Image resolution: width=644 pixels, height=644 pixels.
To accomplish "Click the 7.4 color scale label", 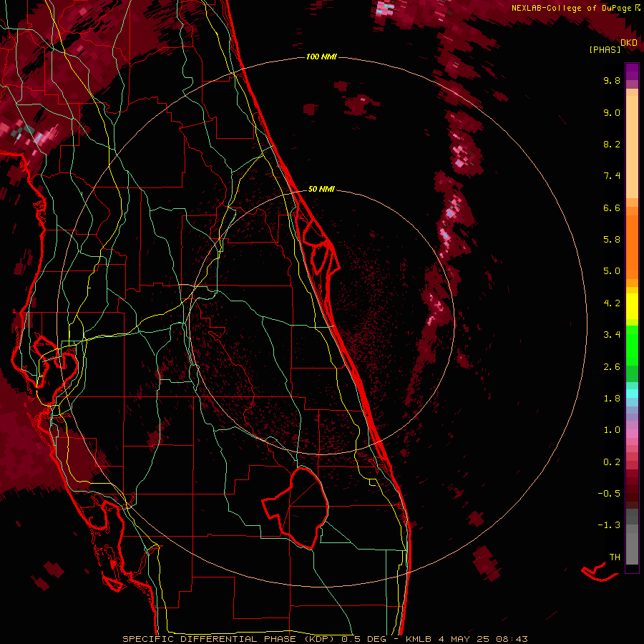I will pyautogui.click(x=612, y=176).
